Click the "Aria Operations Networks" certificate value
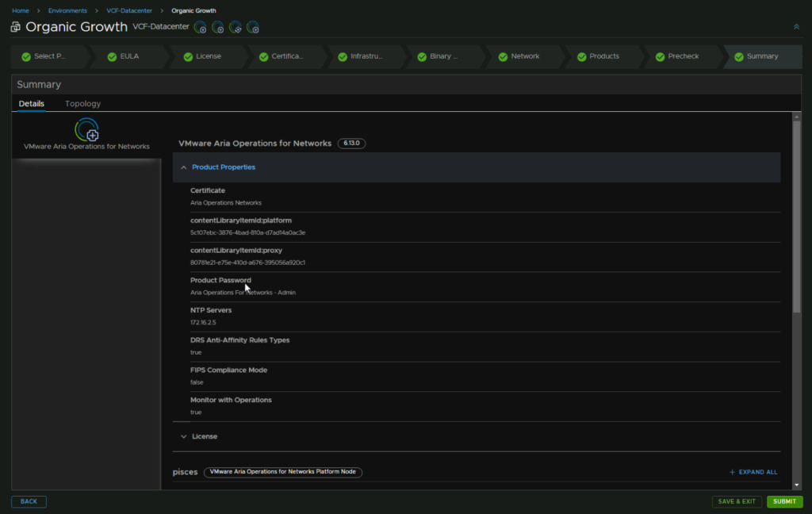 [x=226, y=203]
